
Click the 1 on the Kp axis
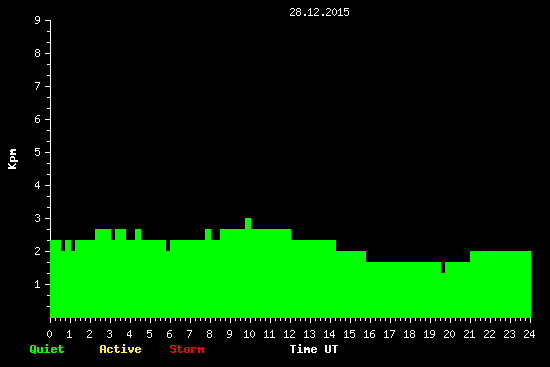click(x=38, y=284)
